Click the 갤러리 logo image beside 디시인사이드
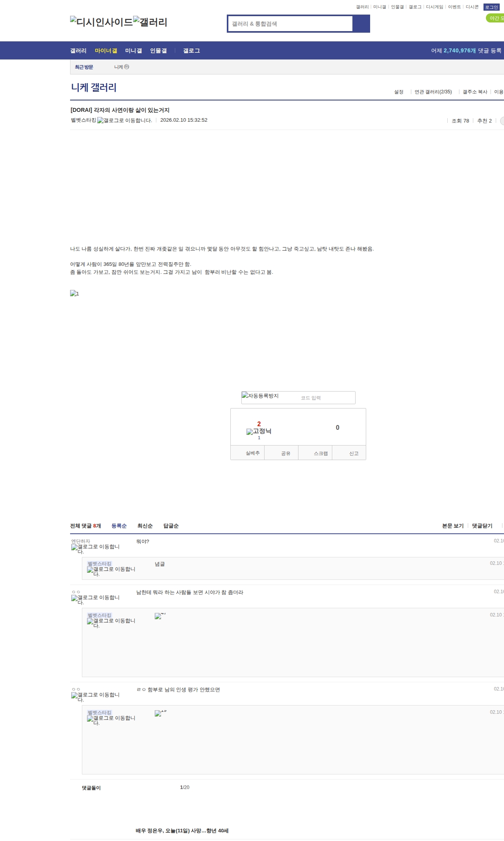Image resolution: width=504 pixels, height=841 pixels. pos(150,22)
